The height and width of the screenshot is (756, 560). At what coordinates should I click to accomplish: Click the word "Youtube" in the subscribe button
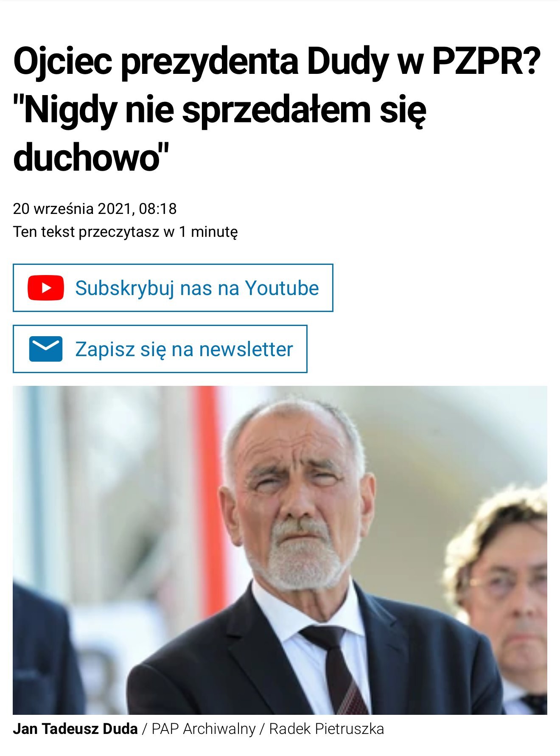[x=282, y=288]
